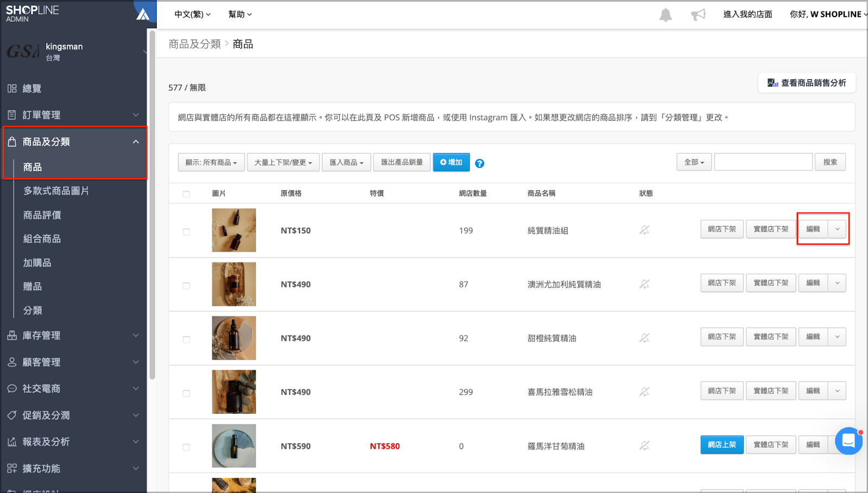Click the megaphone announcements icon
Image resolution: width=868 pixels, height=493 pixels.
[x=698, y=15]
